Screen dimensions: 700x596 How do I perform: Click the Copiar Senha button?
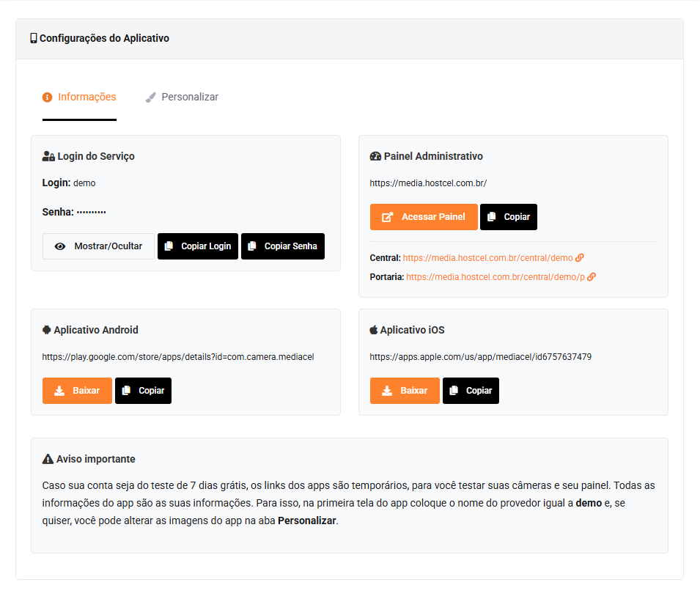(x=283, y=246)
